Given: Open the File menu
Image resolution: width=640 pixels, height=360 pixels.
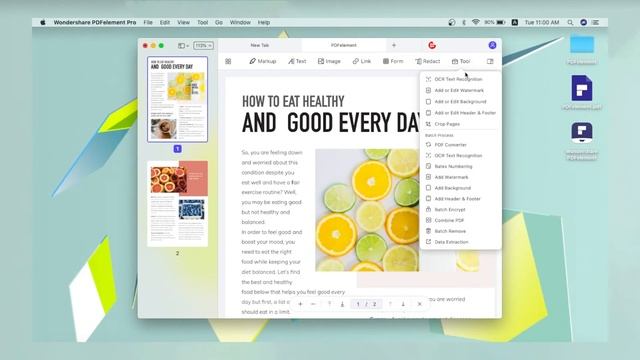Looking at the screenshot, I should [148, 22].
